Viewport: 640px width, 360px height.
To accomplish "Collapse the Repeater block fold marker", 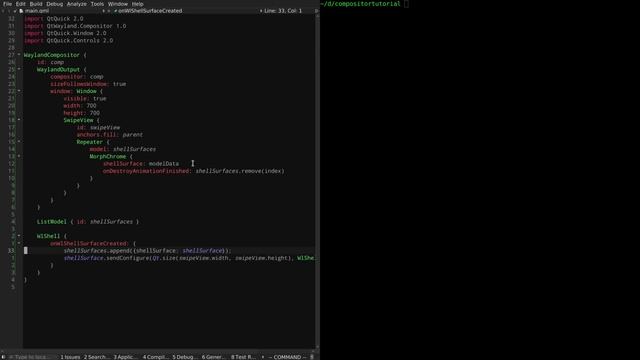I will 19,141.
